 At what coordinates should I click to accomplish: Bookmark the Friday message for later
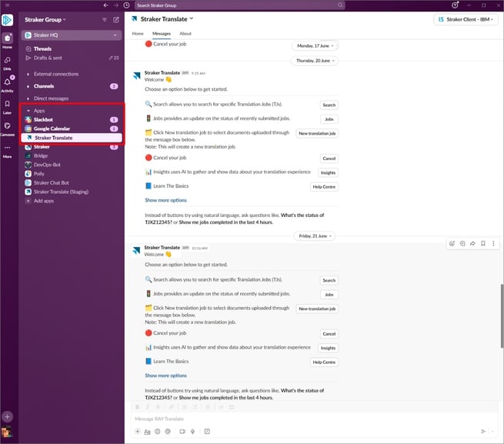pyautogui.click(x=482, y=243)
